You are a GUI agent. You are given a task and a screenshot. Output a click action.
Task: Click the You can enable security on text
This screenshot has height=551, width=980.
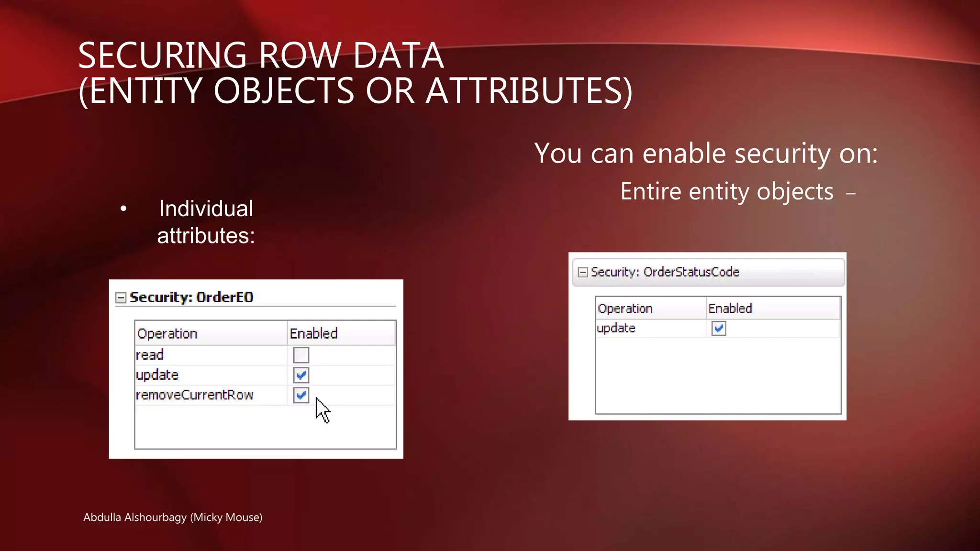click(706, 154)
